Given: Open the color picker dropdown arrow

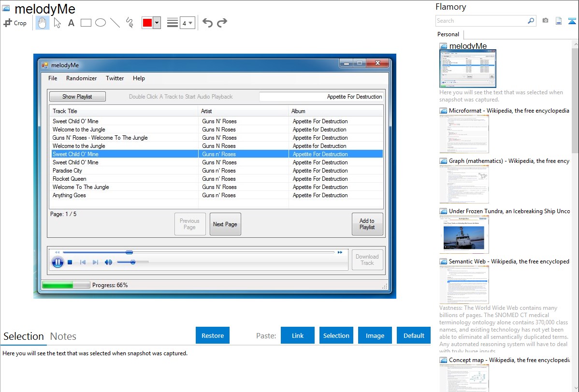Looking at the screenshot, I should [157, 23].
